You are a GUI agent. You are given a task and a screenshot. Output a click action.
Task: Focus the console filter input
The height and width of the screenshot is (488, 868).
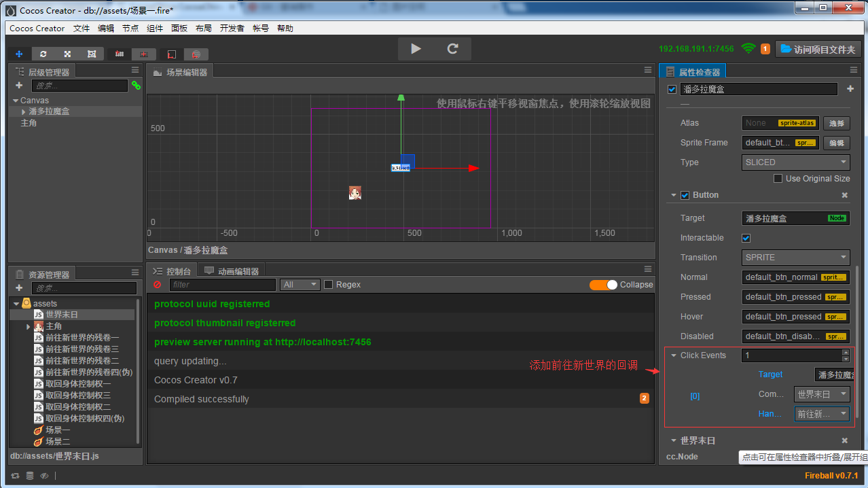pyautogui.click(x=223, y=285)
